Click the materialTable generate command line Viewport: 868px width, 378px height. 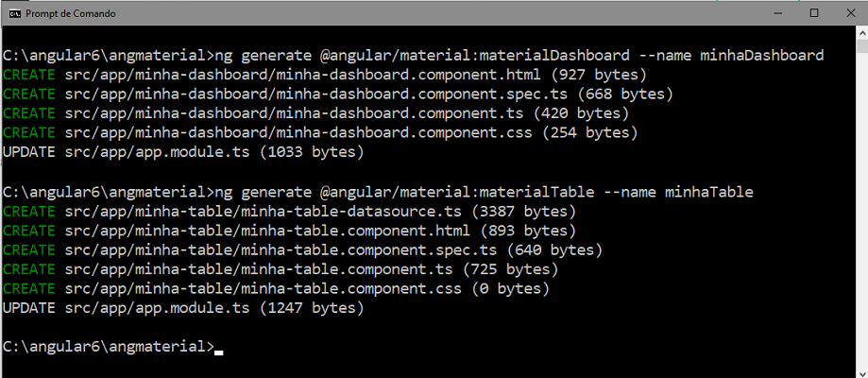pyautogui.click(x=378, y=193)
